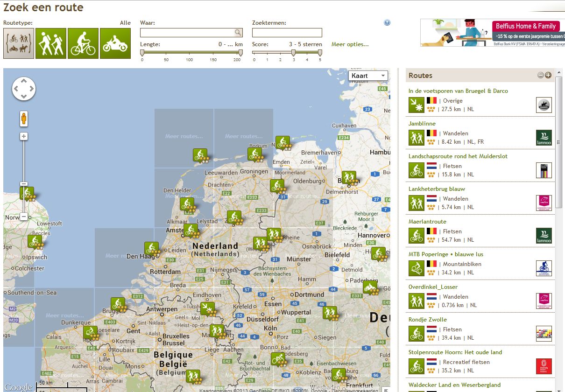Click the walking marker near Rheine
The width and height of the screenshot is (565, 392).
pos(274,235)
